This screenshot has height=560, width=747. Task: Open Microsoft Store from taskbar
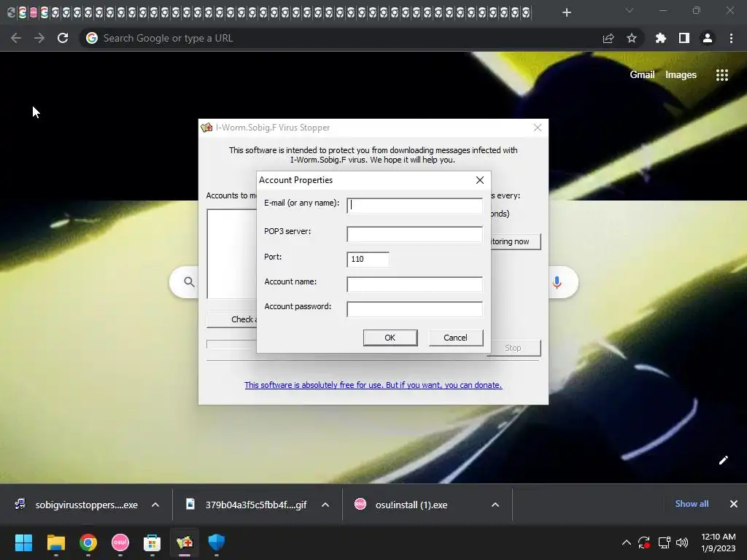152,542
